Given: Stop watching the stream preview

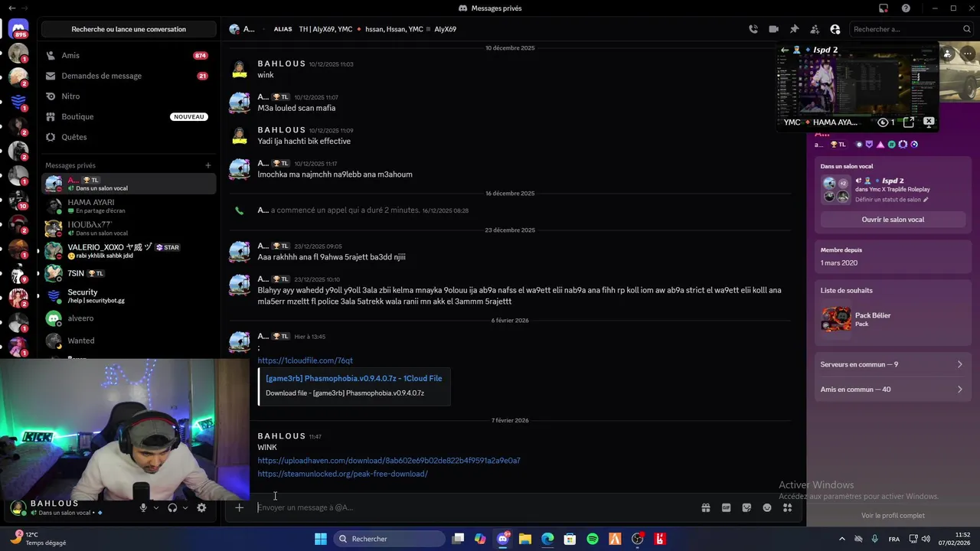Looking at the screenshot, I should pos(929,122).
